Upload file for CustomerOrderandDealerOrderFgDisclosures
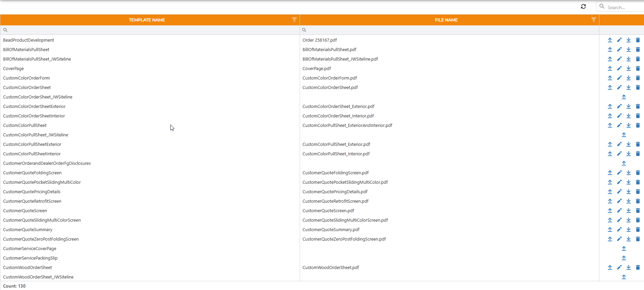Screen dimensions: 644x290 (x=624, y=163)
